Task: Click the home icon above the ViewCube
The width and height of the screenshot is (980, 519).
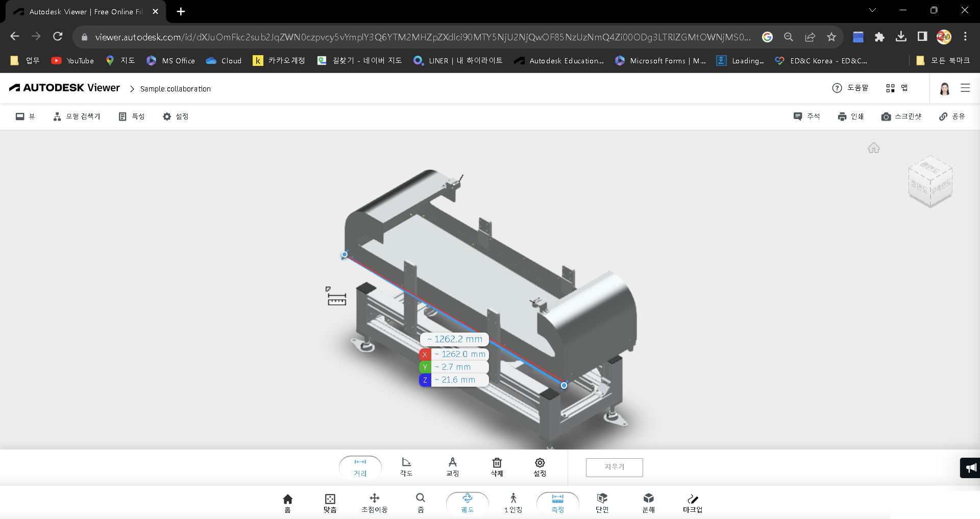Action: click(874, 148)
